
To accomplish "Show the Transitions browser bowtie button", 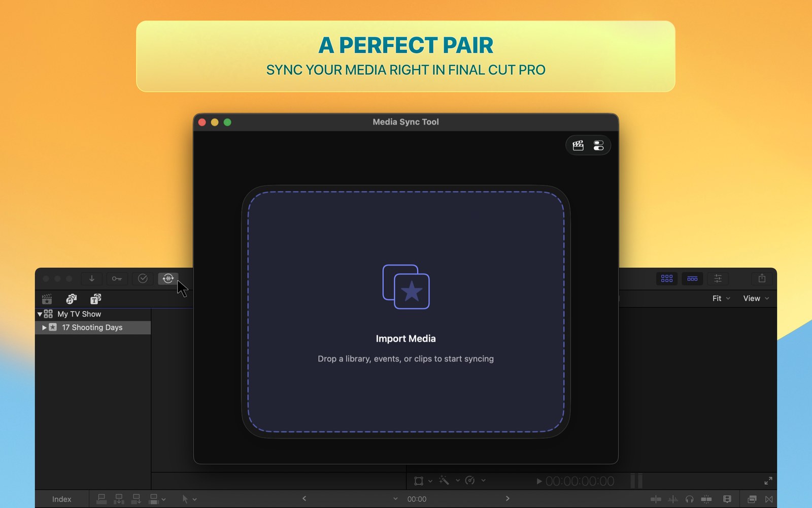I will click(769, 499).
